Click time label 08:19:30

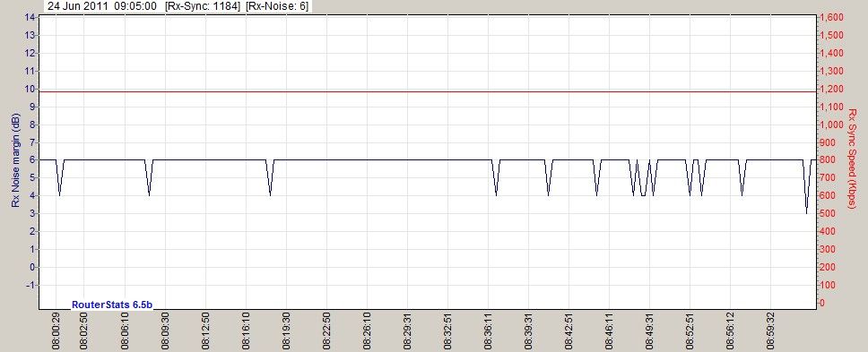[x=286, y=332]
